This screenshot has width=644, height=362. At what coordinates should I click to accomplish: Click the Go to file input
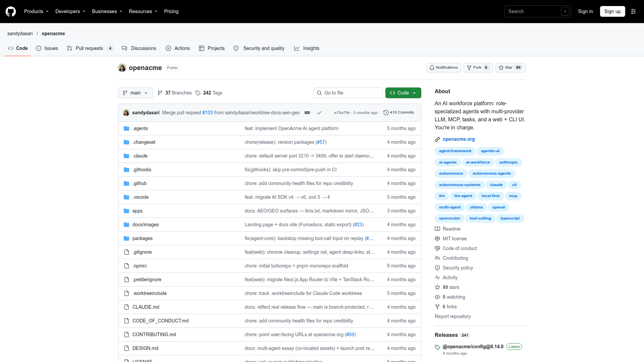click(348, 93)
